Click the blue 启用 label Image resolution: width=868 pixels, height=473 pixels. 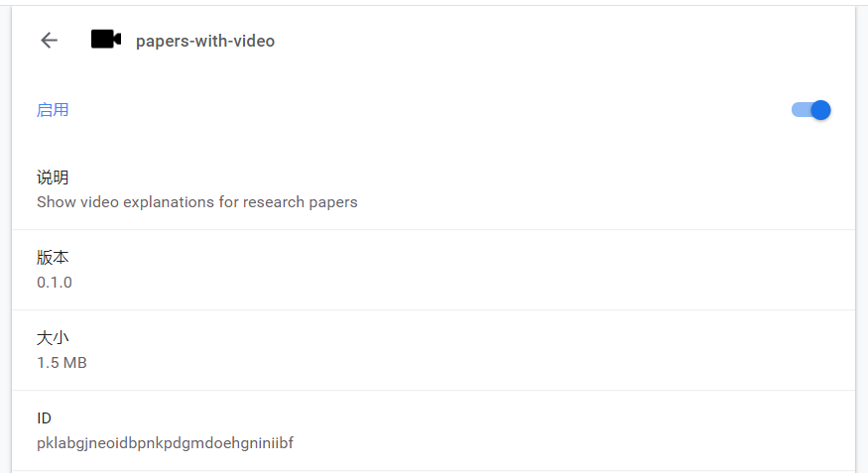[53, 110]
